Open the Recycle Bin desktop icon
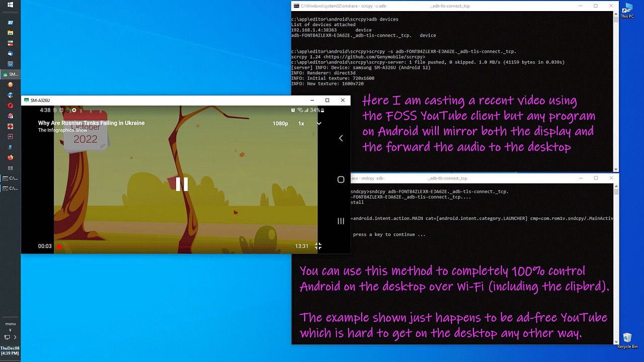Viewport: 644px width, 362px height. pyautogui.click(x=627, y=340)
